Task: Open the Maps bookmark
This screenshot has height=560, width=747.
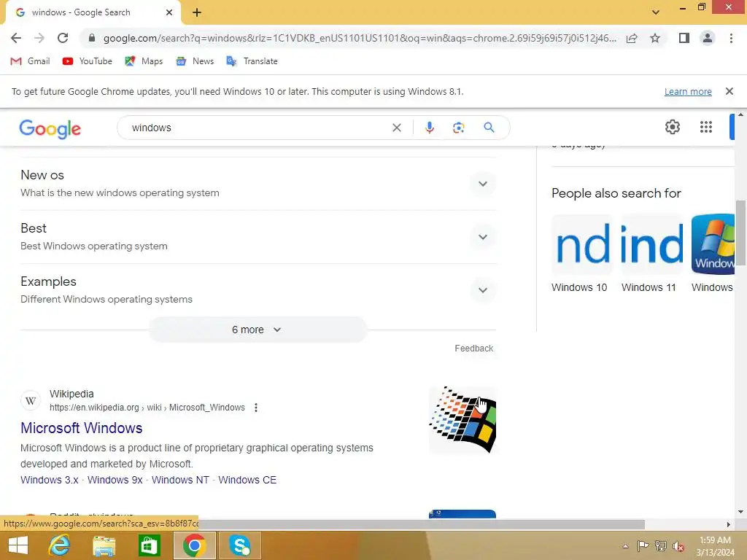Action: click(144, 61)
